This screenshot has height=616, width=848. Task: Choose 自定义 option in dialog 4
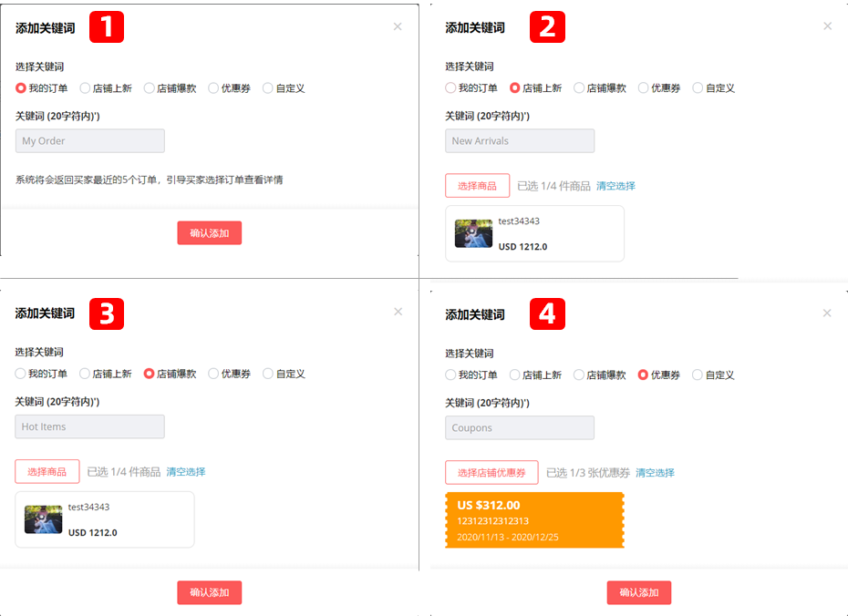697,375
